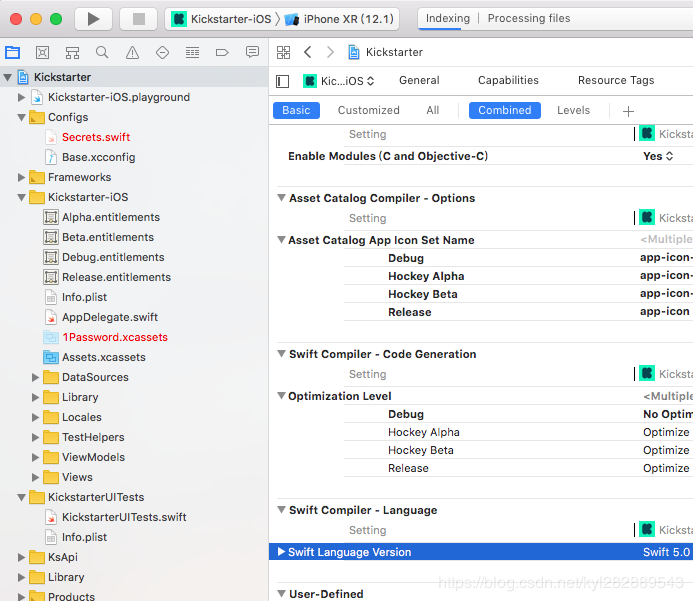
Task: Collapse Asset Catalog Compiler - Options section
Action: coord(281,198)
